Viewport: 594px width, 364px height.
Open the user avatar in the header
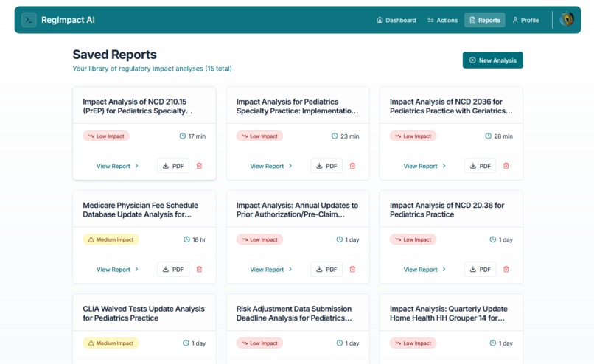pyautogui.click(x=567, y=19)
